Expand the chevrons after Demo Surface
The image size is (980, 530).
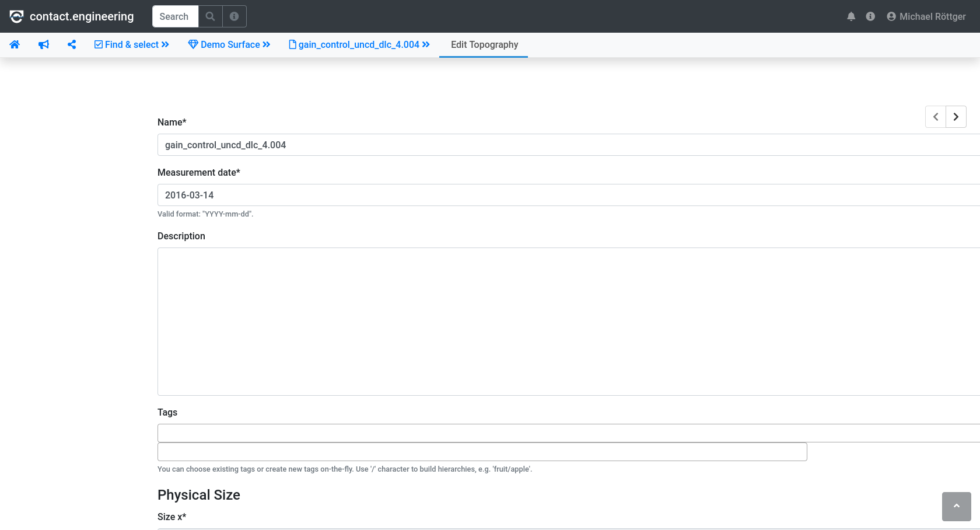coord(267,44)
